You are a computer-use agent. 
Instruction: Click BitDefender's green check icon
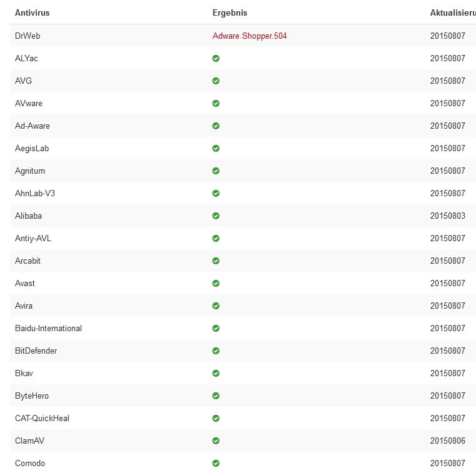point(216,351)
